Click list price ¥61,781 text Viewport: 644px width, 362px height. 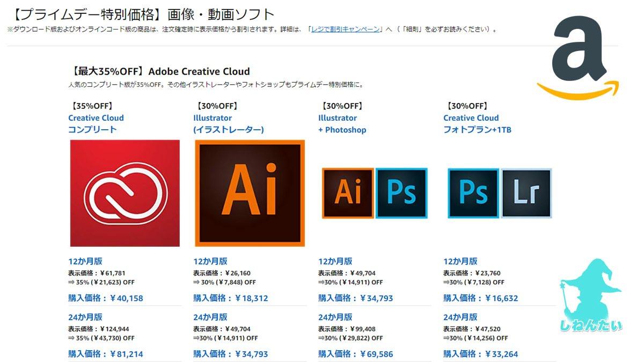(97, 273)
